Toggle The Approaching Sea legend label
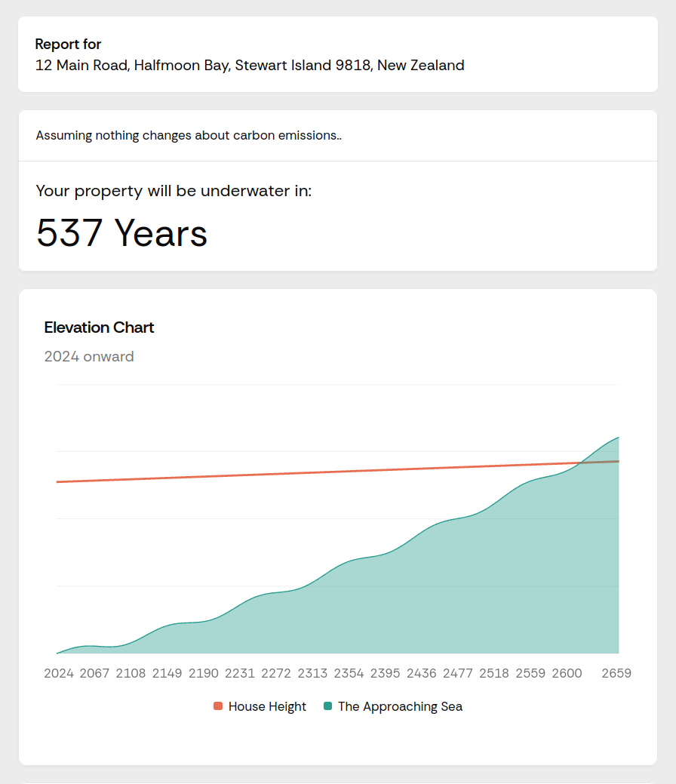 tap(400, 706)
